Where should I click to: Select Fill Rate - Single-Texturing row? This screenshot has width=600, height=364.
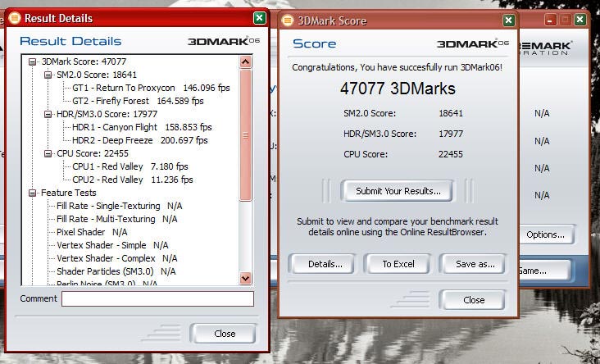(x=120, y=206)
